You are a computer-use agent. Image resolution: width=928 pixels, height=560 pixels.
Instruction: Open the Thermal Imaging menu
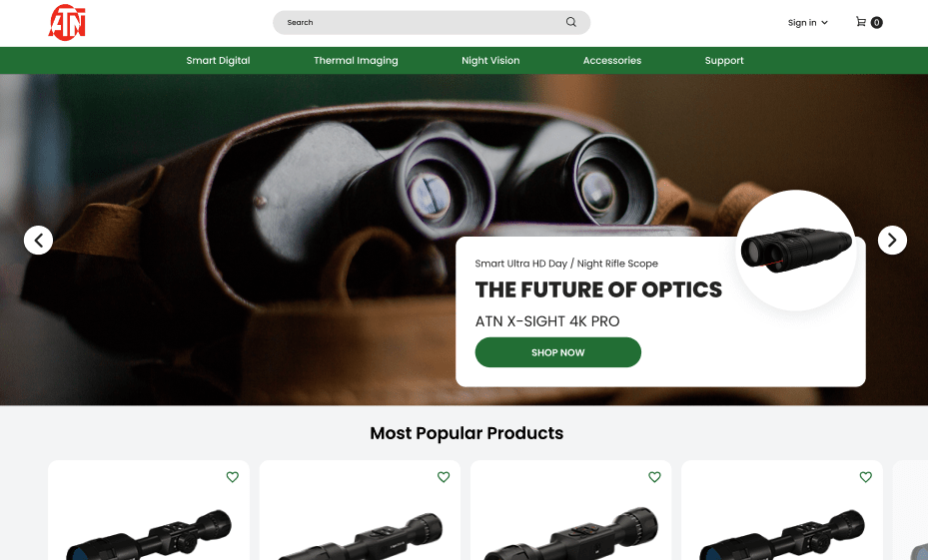(x=356, y=60)
